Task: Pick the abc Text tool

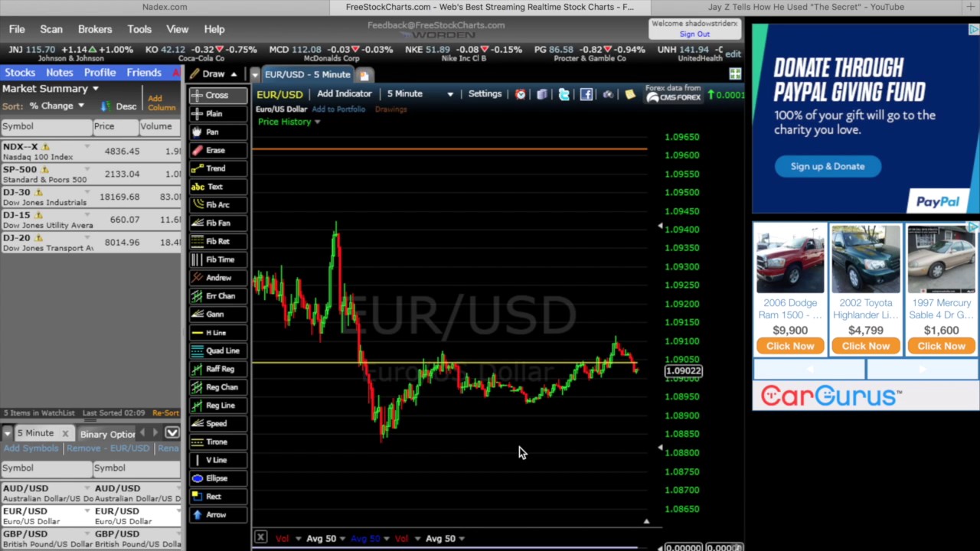Action: [x=218, y=187]
